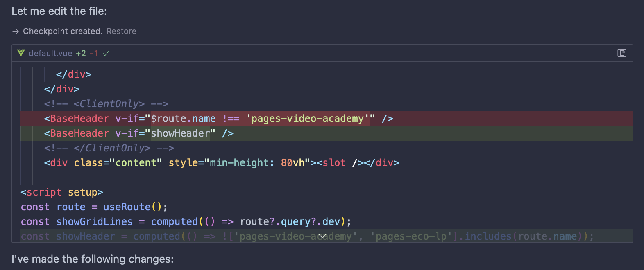Click the opening ClientOnly comment line
644x270 pixels.
(106, 104)
